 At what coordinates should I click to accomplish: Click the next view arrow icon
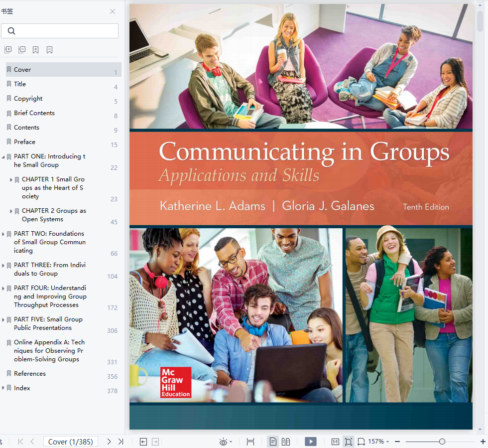coord(155,442)
